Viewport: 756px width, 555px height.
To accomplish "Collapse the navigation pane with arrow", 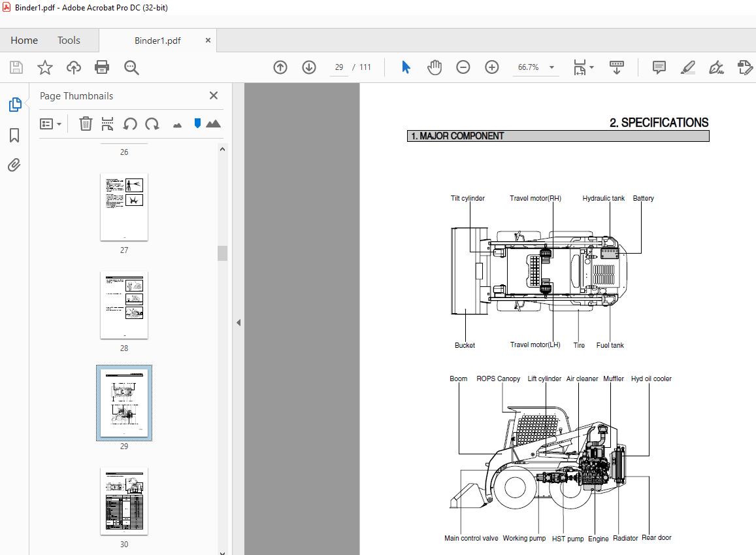I will pyautogui.click(x=238, y=322).
